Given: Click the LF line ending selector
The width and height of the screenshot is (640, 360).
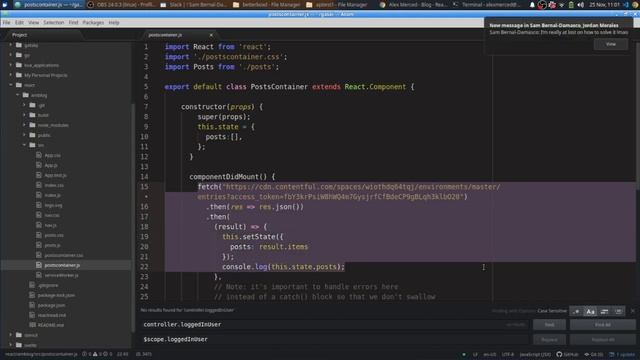Looking at the screenshot, I should [475, 354].
